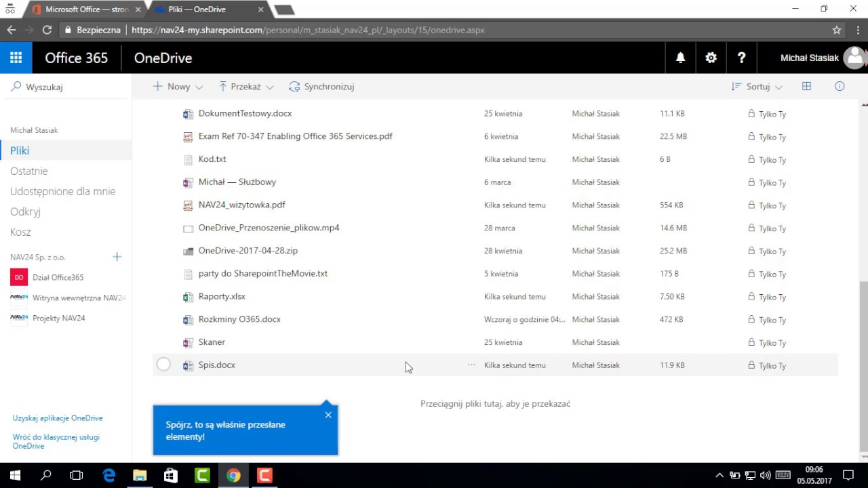Open file party do SharepointTheMovie.txt
Screen dimensions: 868x488
tap(262, 273)
